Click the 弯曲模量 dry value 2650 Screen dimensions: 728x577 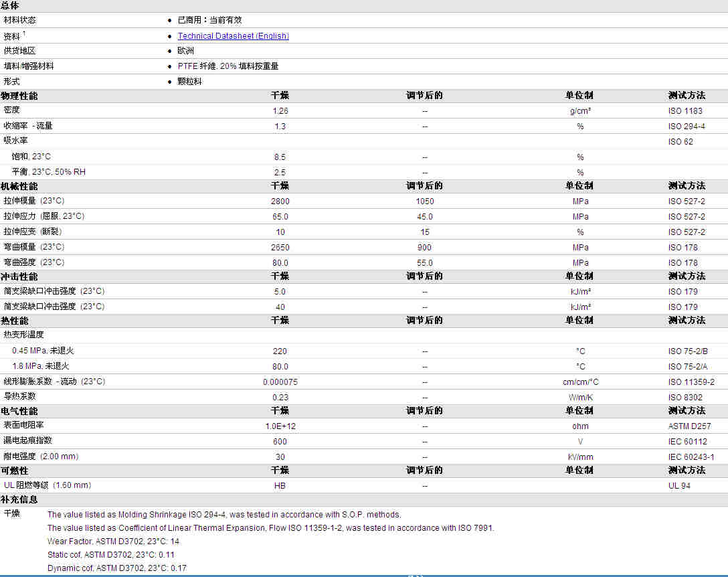(280, 247)
